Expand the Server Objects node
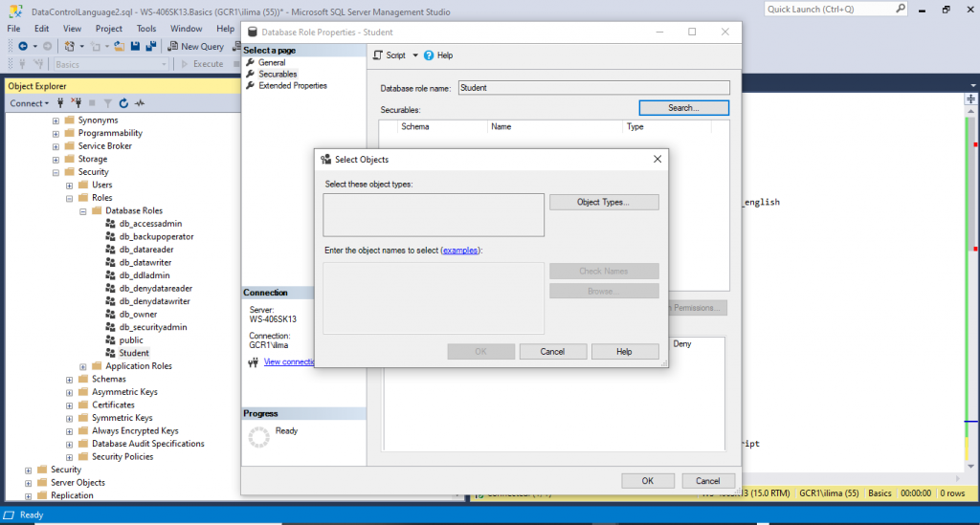Image resolution: width=980 pixels, height=525 pixels. pyautogui.click(x=28, y=483)
